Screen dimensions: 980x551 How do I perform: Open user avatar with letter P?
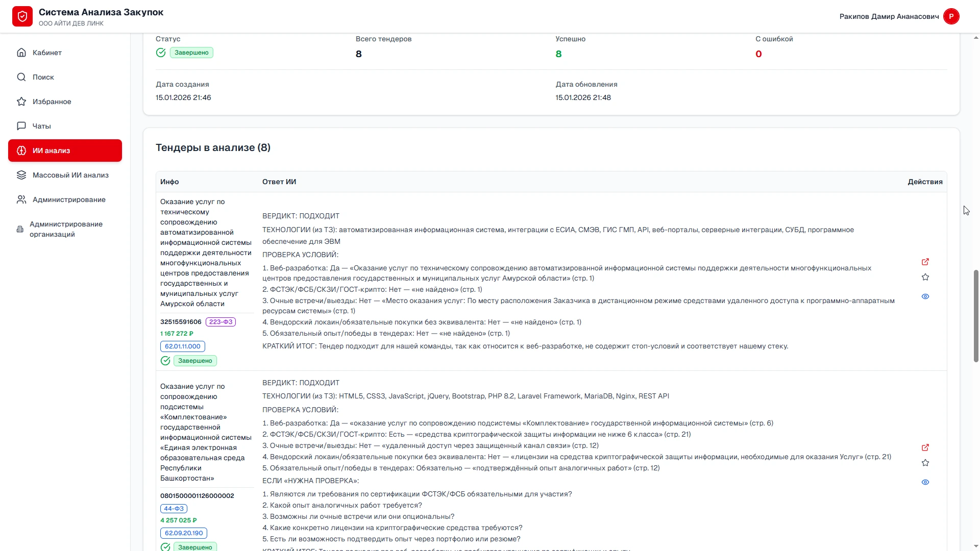click(951, 16)
